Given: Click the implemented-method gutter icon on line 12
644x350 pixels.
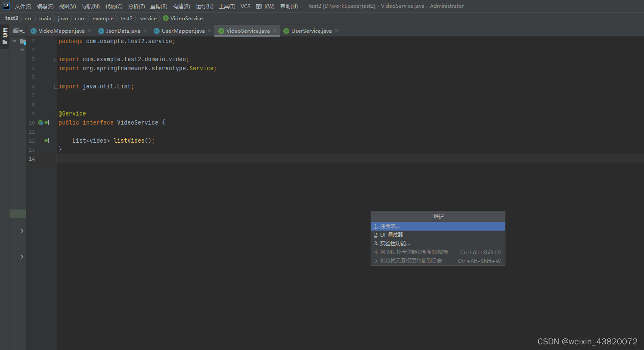Looking at the screenshot, I should pos(47,141).
